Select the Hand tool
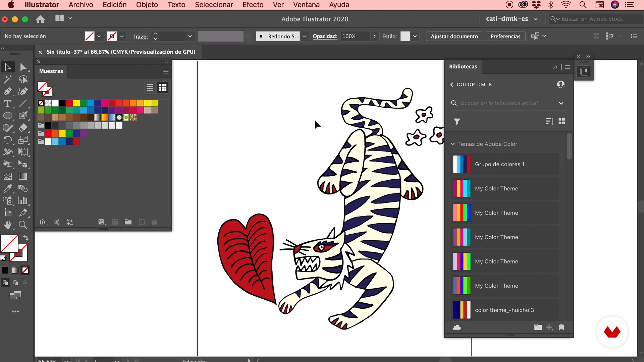The image size is (644, 362). pos(8,225)
